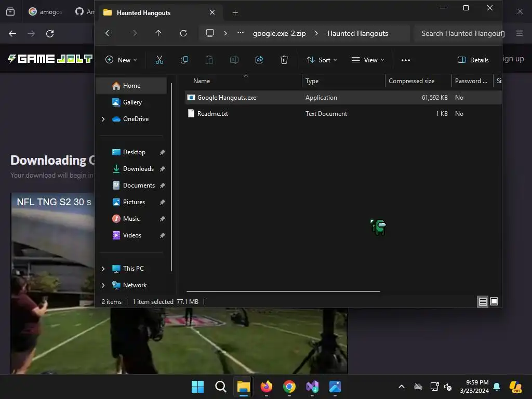Viewport: 532px width, 399px height.
Task: Open the View dropdown
Action: pyautogui.click(x=368, y=60)
